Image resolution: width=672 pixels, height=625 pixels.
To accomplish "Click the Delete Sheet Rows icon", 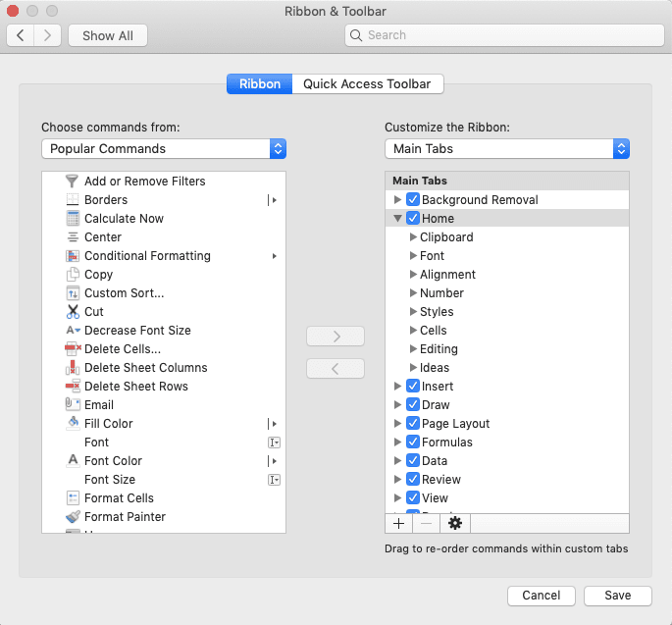I will [x=73, y=386].
